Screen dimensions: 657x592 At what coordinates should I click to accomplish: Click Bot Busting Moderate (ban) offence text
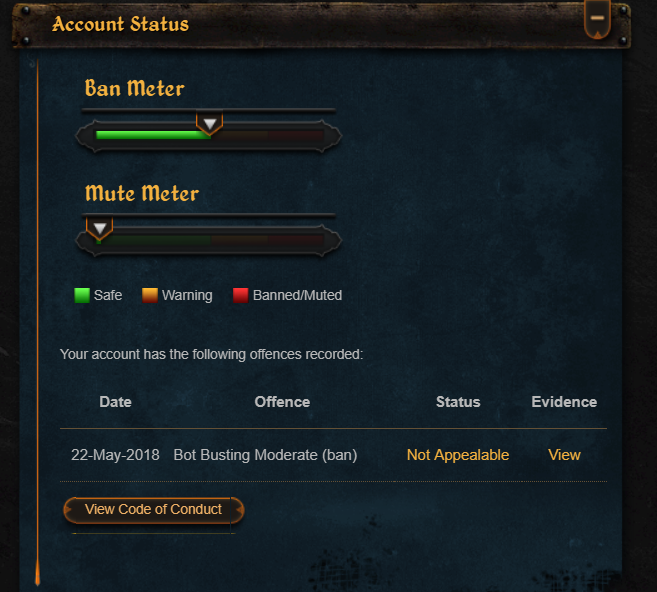(x=265, y=455)
